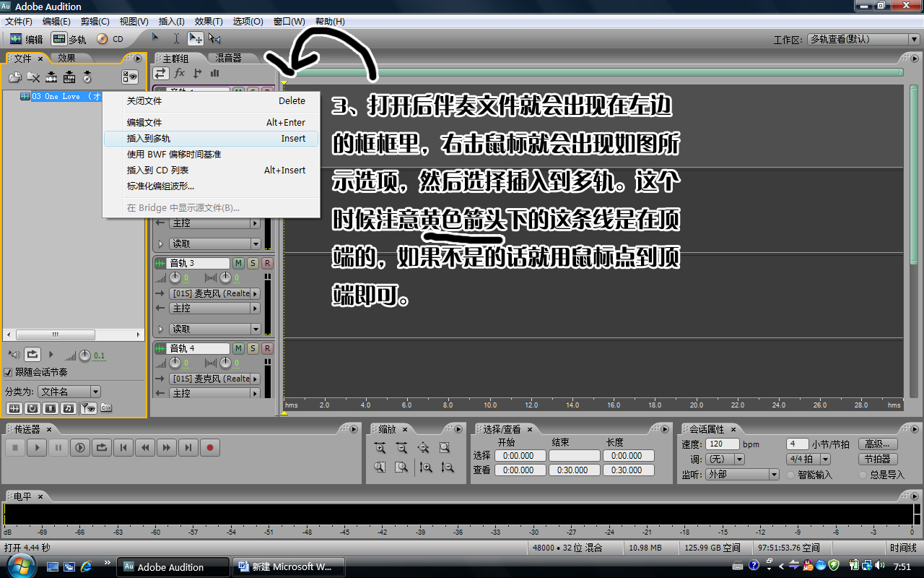
Task: Toggle the 跟随会话节奏 checkbox
Action: click(9, 372)
